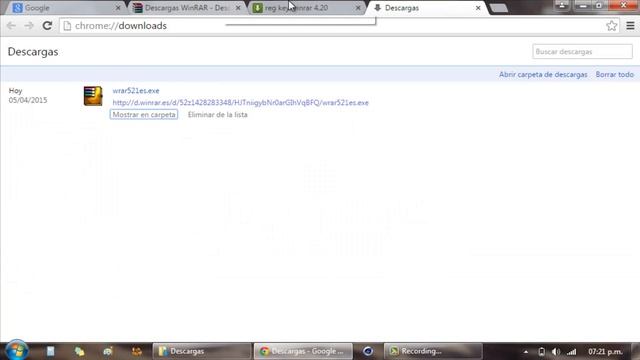The image size is (640, 360).
Task: Close the Google tab
Action: 118,8
